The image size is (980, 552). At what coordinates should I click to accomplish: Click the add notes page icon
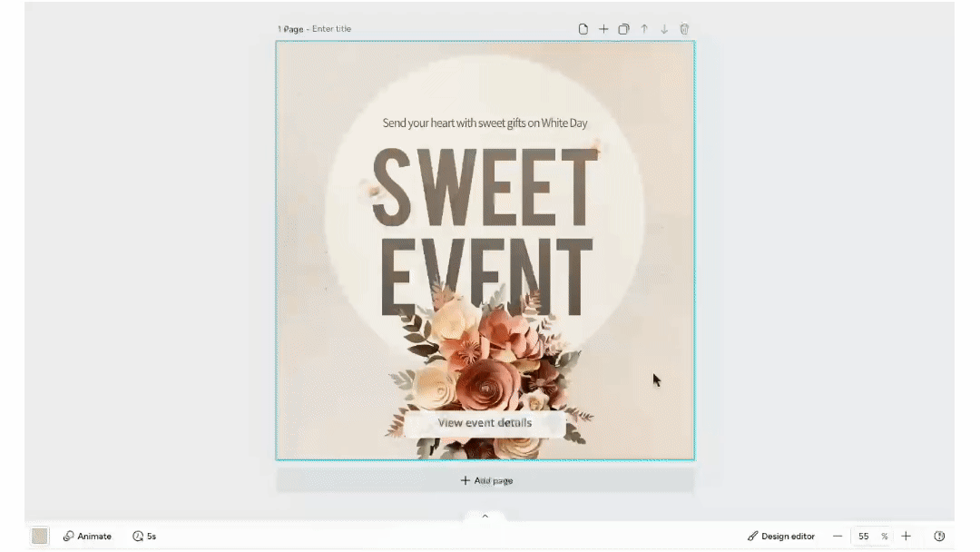coord(583,29)
